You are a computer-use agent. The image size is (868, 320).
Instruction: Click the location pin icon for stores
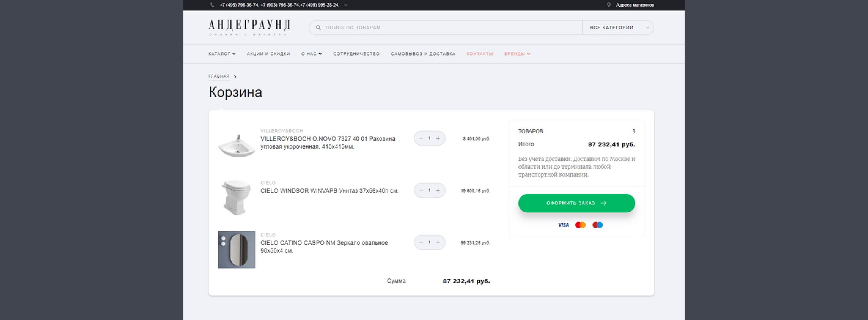point(609,5)
